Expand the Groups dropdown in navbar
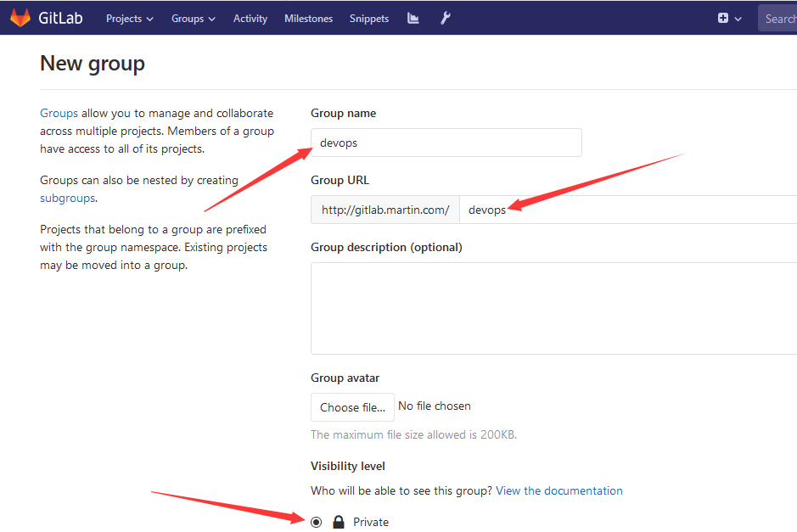 coord(193,19)
